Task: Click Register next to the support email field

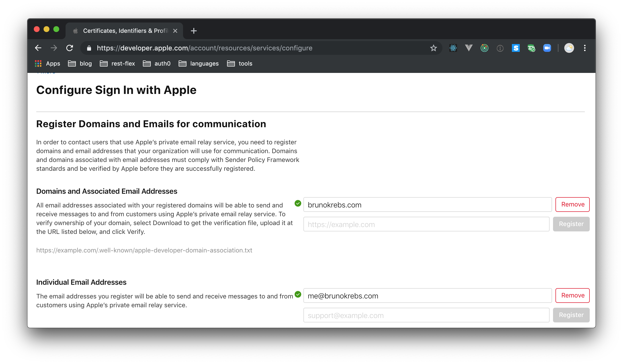Action: coord(571,315)
